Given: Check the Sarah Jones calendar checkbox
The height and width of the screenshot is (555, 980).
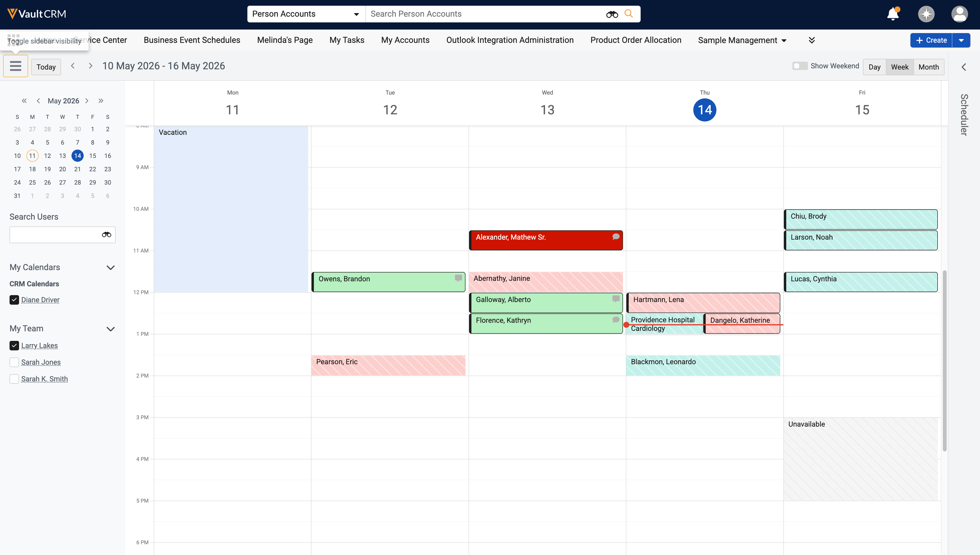Looking at the screenshot, I should [14, 362].
